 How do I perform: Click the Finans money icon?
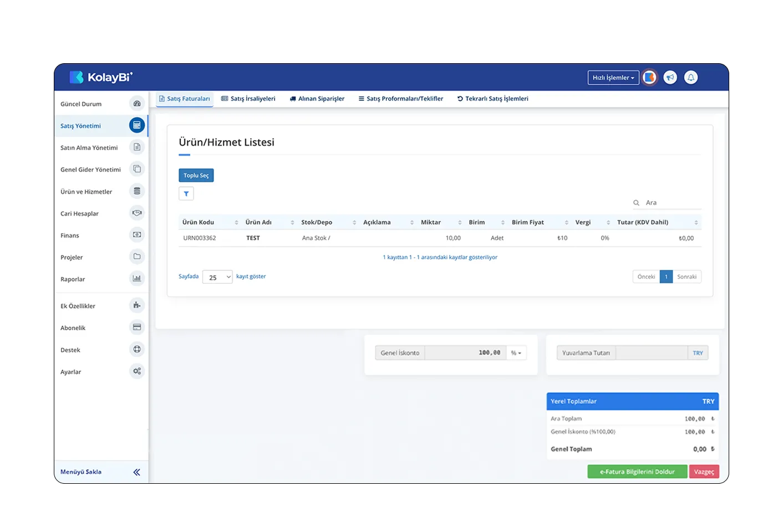point(137,235)
